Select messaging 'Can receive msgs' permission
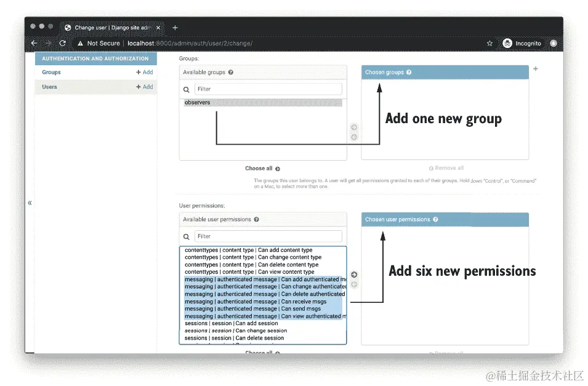The image size is (588, 386). tap(263, 302)
